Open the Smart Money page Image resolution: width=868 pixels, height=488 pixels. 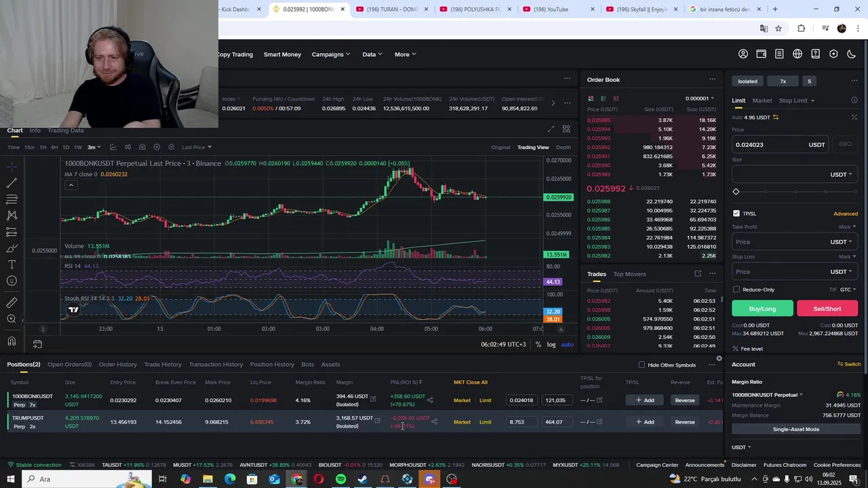282,54
